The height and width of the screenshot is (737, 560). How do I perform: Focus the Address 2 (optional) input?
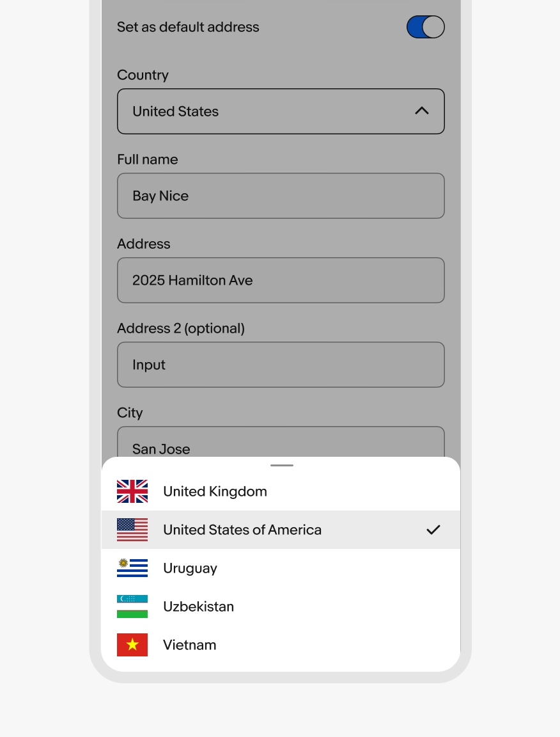pyautogui.click(x=281, y=365)
